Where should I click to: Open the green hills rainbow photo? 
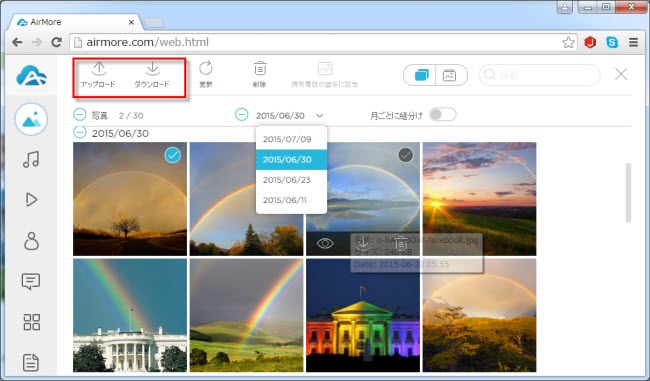pos(246,315)
